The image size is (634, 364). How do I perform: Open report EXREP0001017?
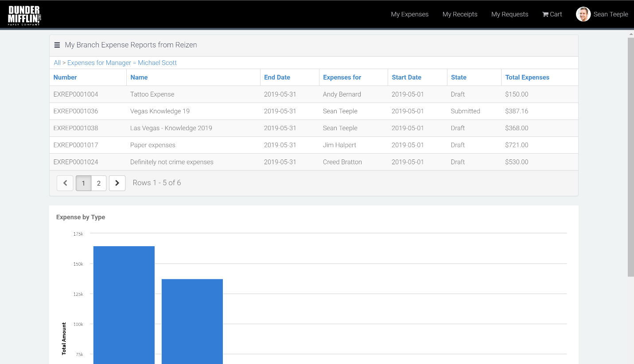(76, 145)
